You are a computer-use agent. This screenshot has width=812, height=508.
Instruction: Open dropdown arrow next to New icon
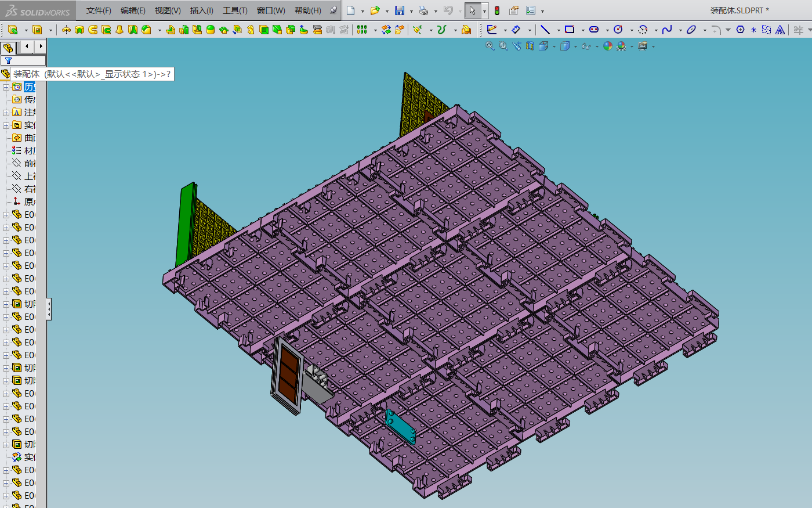coord(362,11)
